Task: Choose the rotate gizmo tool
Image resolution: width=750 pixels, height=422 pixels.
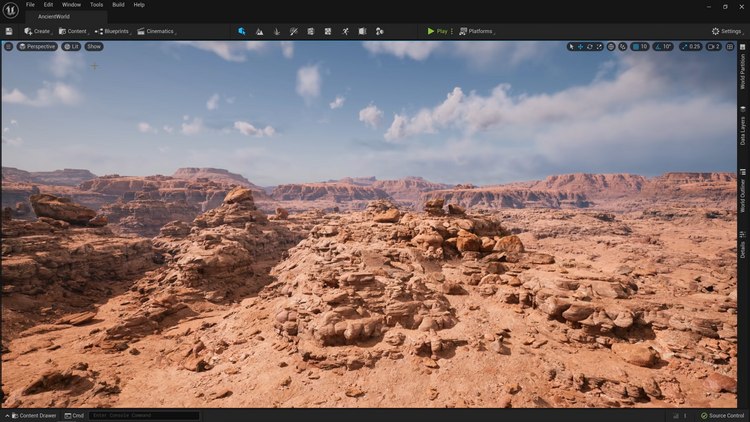Action: pos(590,46)
